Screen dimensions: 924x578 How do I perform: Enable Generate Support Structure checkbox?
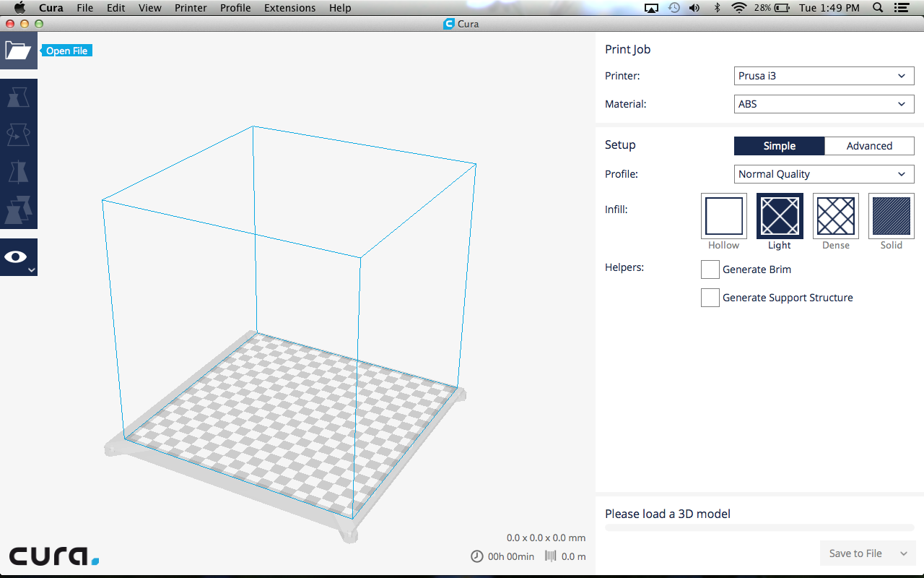[710, 298]
